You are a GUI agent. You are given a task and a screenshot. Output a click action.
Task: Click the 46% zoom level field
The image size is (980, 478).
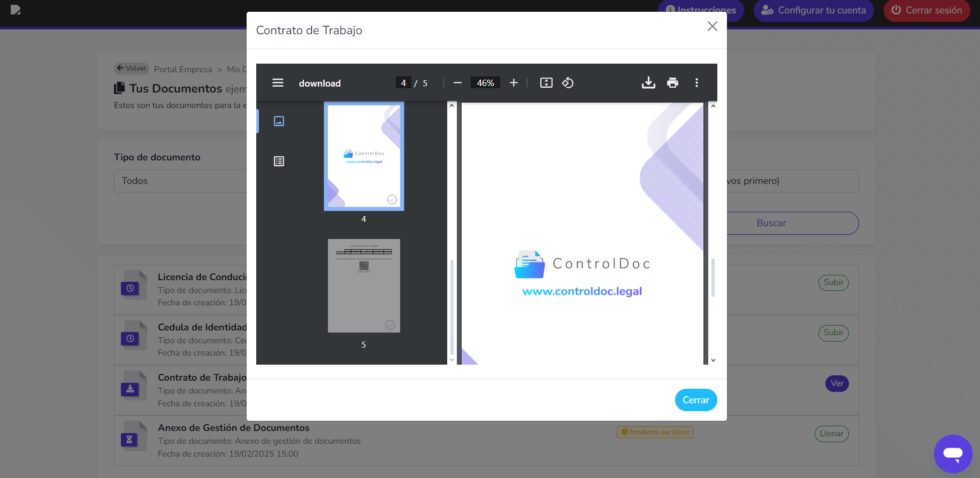486,83
